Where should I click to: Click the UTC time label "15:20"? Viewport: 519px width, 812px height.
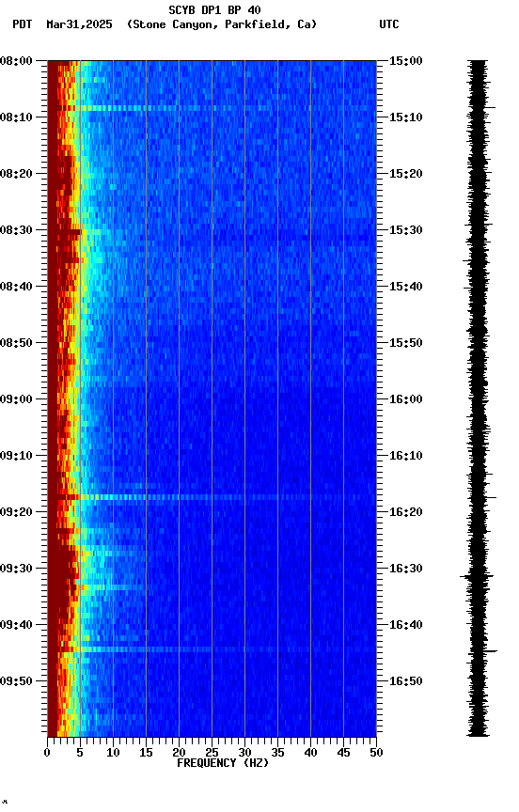(406, 174)
